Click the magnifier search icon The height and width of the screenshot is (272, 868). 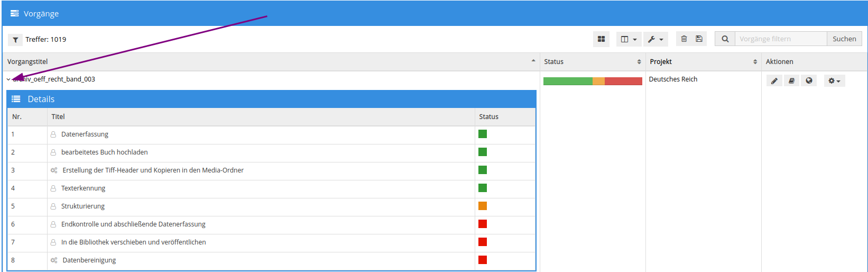(725, 39)
